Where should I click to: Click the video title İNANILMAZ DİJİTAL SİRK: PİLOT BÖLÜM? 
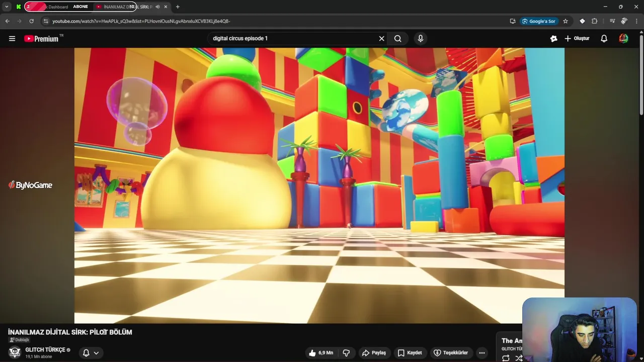[70, 332]
